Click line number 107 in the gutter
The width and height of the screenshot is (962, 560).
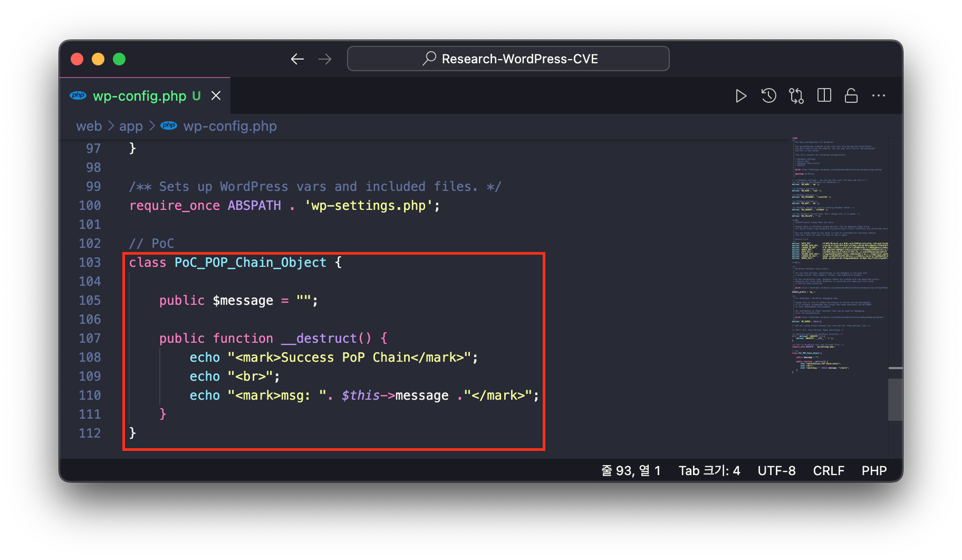(x=90, y=339)
